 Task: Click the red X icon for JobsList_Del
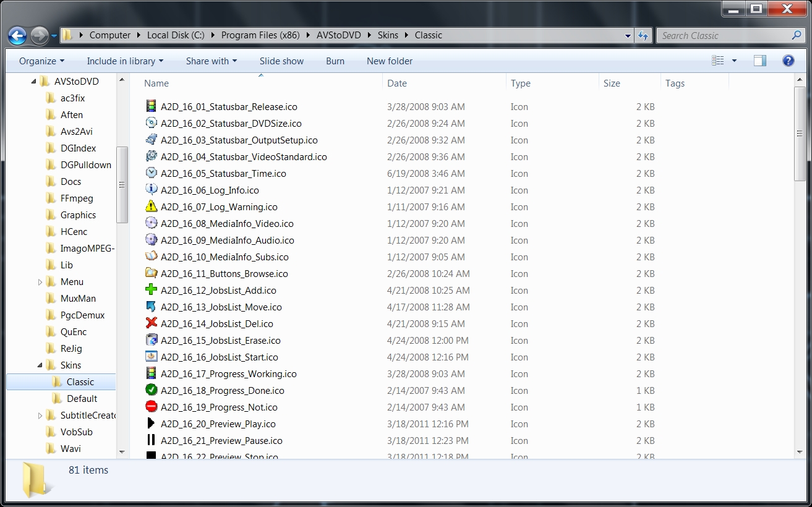(151, 323)
